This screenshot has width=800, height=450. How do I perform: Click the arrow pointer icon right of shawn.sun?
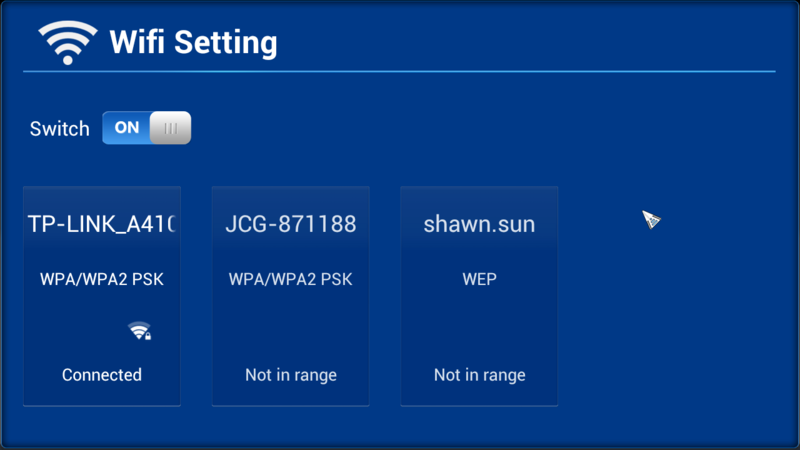[x=651, y=220]
